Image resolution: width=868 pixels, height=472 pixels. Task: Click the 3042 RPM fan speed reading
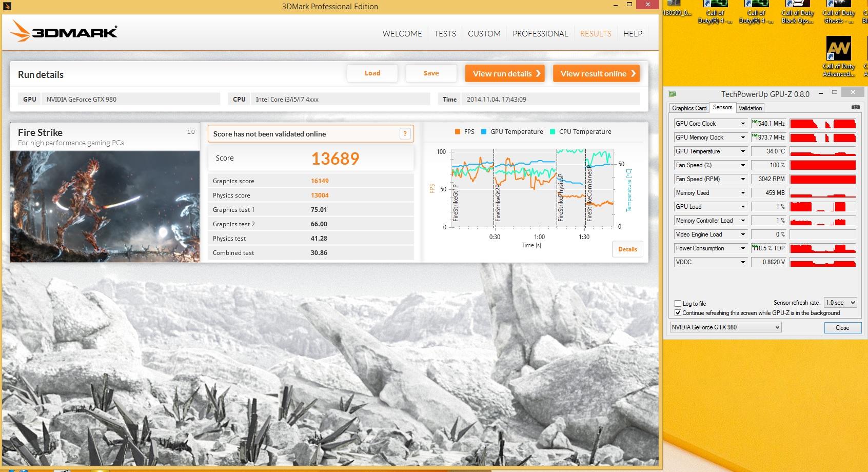tap(768, 179)
